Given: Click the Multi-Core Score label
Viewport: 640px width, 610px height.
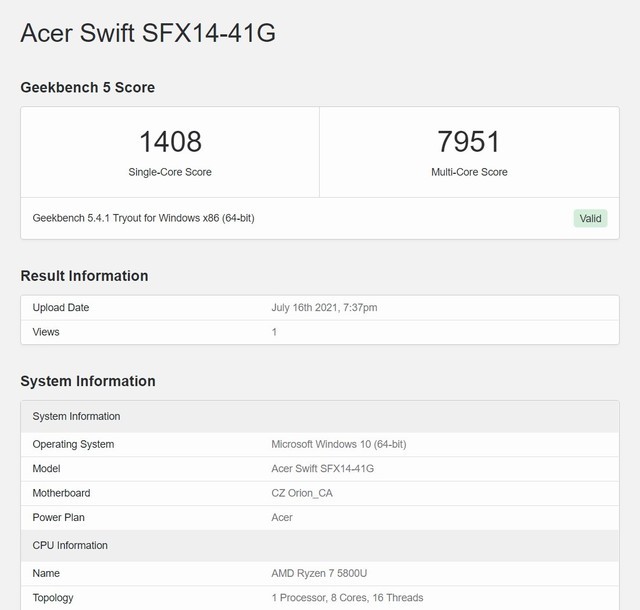Looking at the screenshot, I should tap(469, 172).
